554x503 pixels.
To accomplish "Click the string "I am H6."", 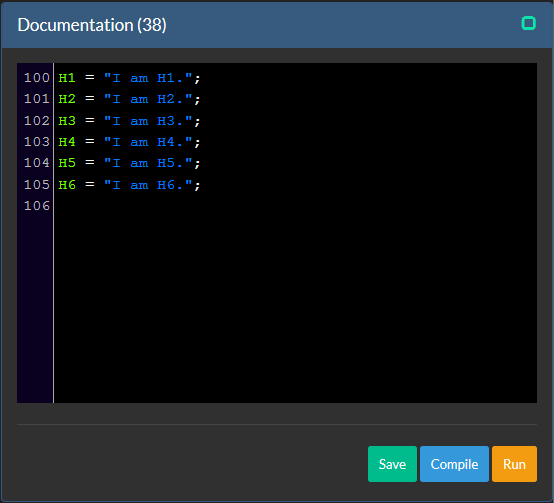I will 148,185.
